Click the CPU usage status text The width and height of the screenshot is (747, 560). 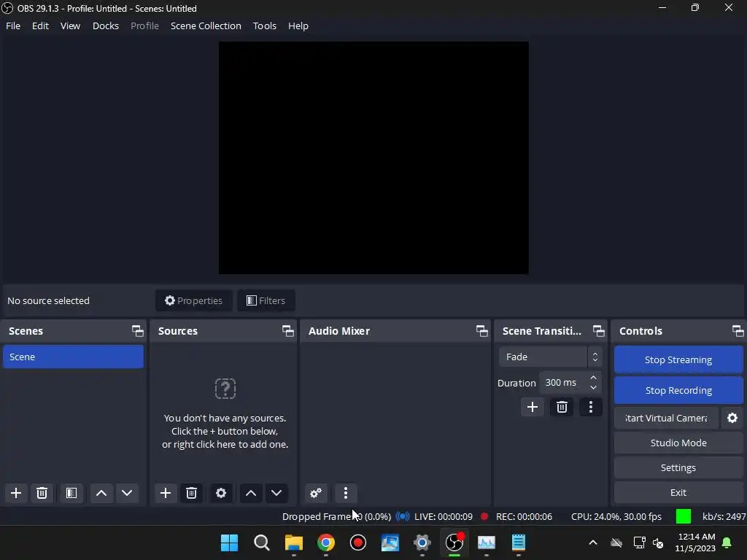click(x=616, y=517)
